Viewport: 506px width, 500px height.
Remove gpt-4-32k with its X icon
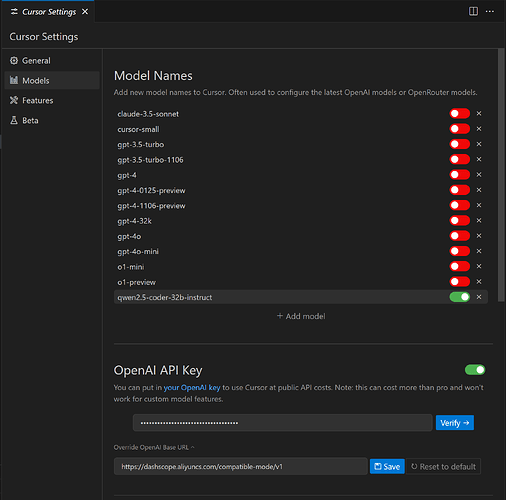[x=479, y=221]
